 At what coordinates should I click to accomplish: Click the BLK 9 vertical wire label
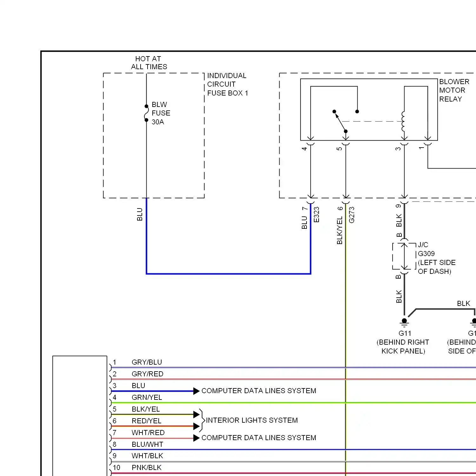399,215
